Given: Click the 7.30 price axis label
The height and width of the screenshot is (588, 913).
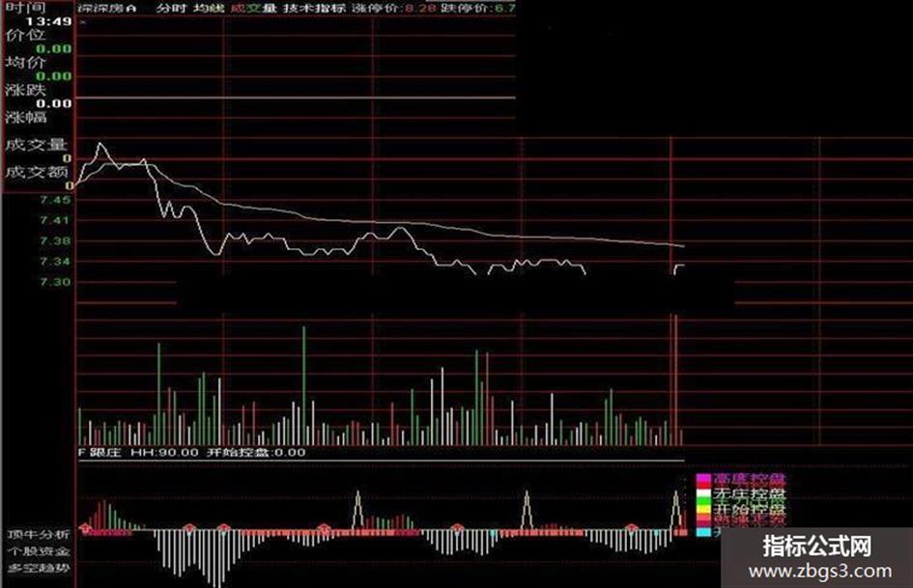Looking at the screenshot, I should (x=55, y=282).
